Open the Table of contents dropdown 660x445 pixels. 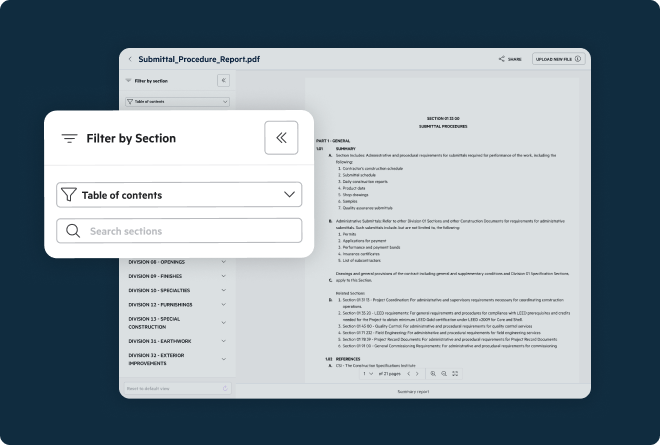[x=179, y=195]
